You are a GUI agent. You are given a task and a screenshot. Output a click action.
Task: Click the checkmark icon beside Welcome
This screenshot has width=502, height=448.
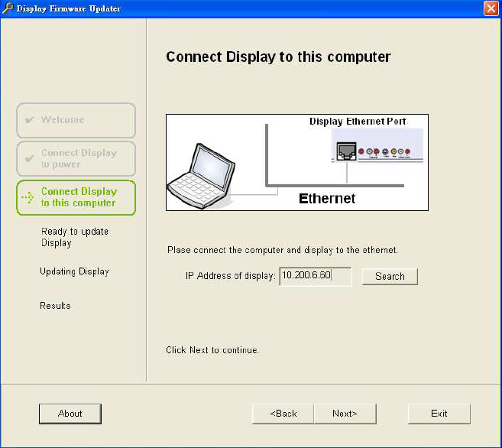click(29, 120)
